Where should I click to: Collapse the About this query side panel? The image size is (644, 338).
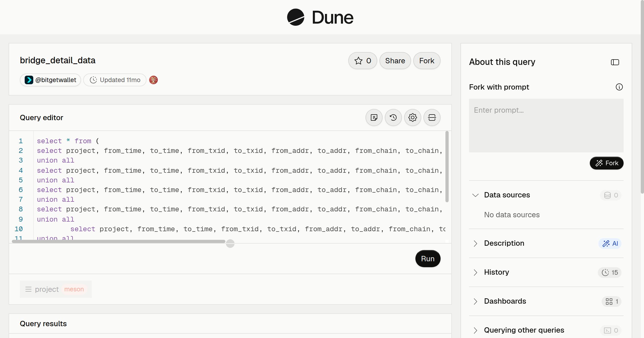615,62
